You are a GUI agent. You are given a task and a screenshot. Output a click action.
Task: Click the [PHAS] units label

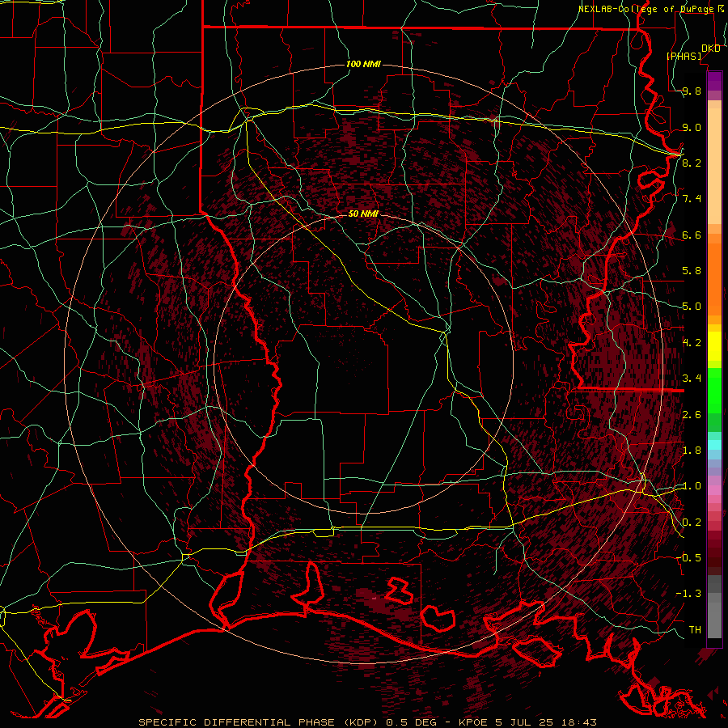click(x=684, y=56)
